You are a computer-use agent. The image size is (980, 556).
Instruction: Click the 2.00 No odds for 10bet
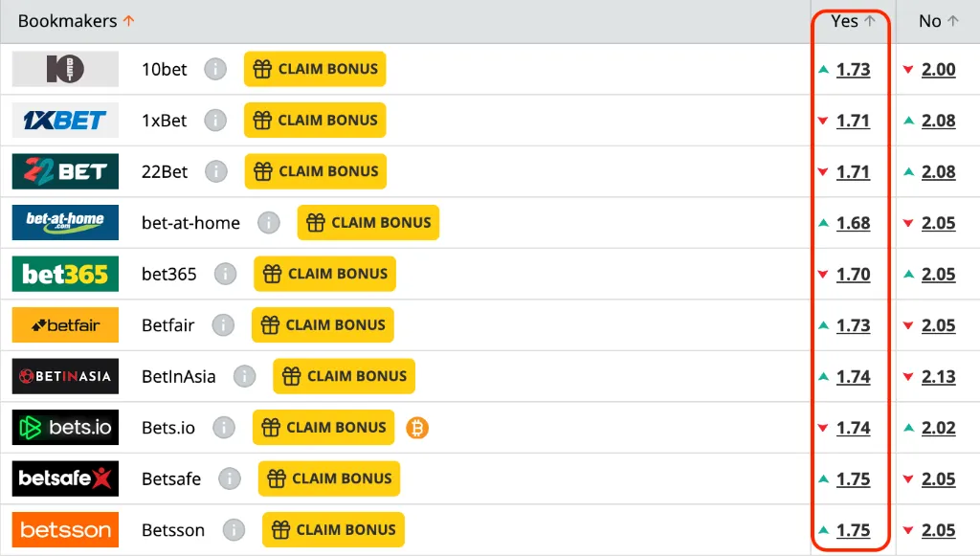coord(938,70)
